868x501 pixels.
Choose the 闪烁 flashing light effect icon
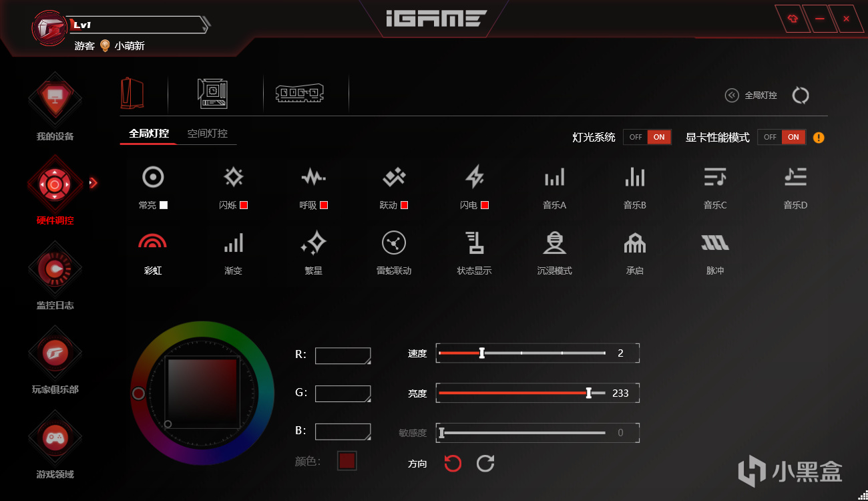[233, 177]
